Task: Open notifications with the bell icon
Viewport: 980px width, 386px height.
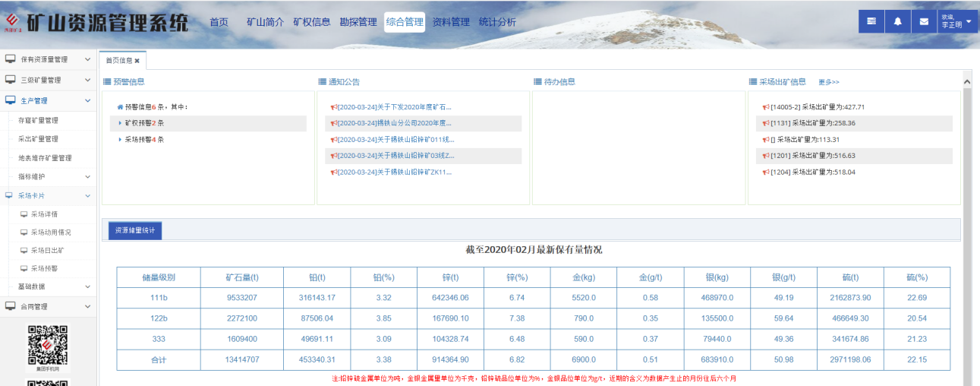Action: pos(898,21)
